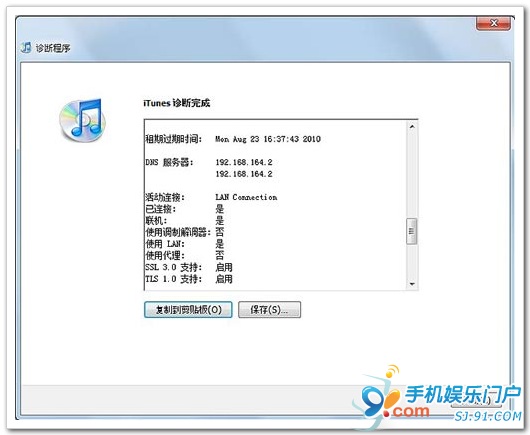Click the 'TLS 1.0 支持:' label
The height and width of the screenshot is (435, 530).
coord(174,279)
